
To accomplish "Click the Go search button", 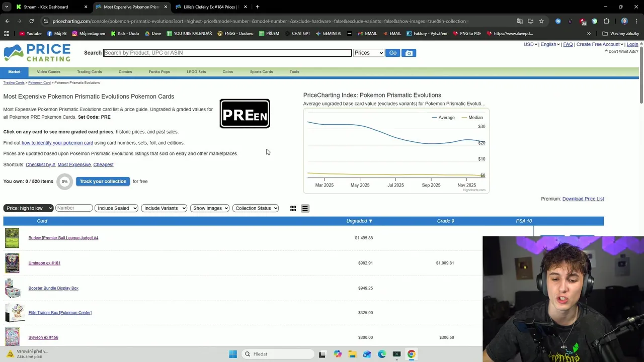I will [392, 53].
